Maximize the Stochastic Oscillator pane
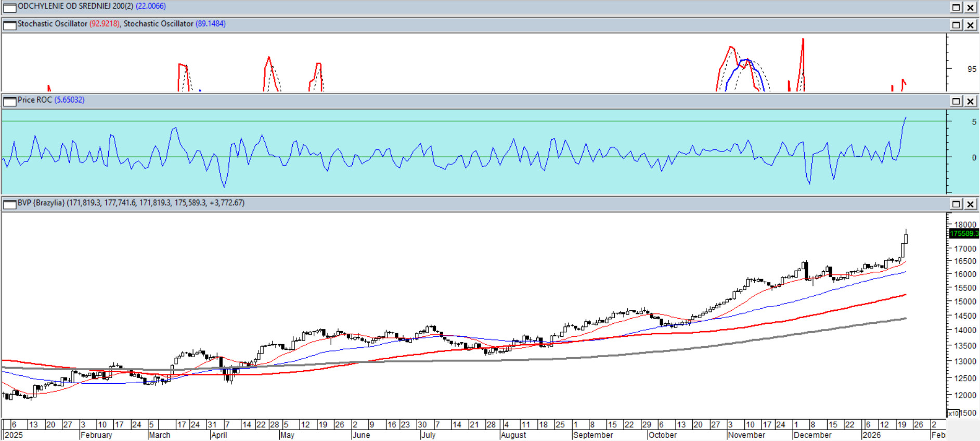This screenshot has width=980, height=441. tap(956, 25)
